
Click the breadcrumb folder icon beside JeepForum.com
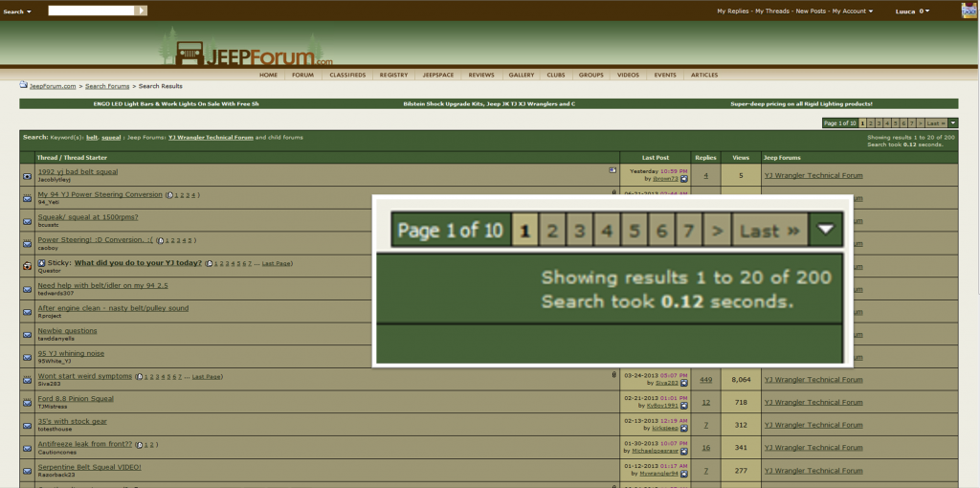coord(23,85)
